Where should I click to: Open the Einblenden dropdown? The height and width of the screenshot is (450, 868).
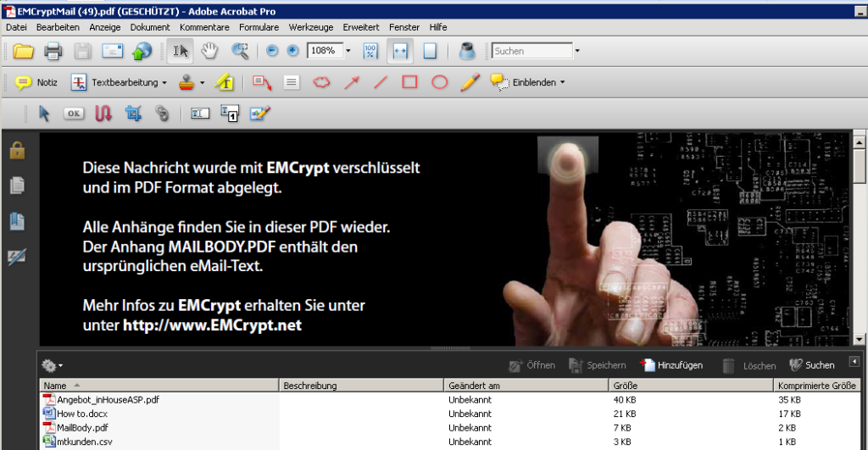(x=528, y=82)
